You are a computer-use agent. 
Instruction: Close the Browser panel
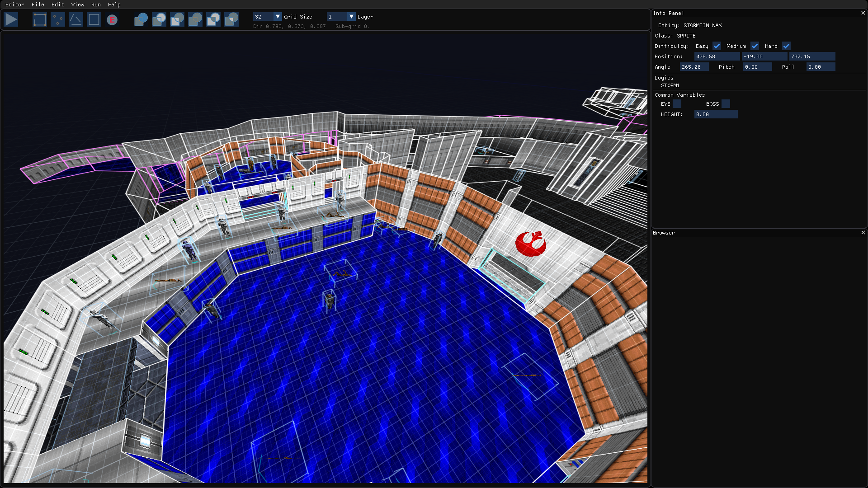click(863, 233)
